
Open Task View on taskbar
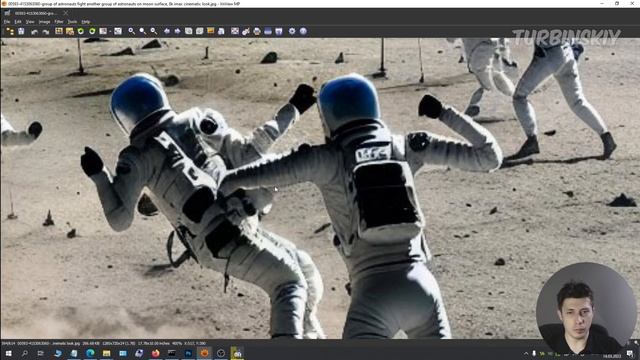[41, 353]
